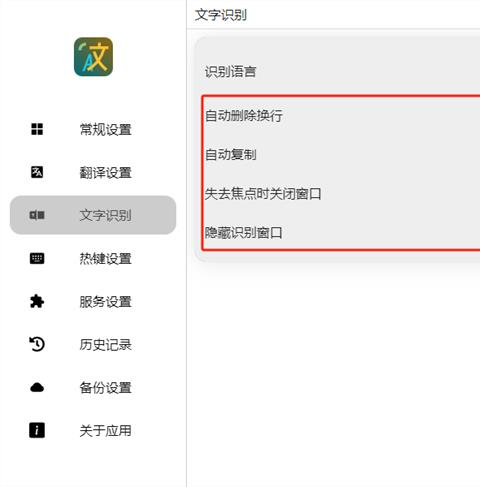This screenshot has width=480, height=487.
Task: Click the 翻译设置 translate icon
Action: pyautogui.click(x=37, y=172)
